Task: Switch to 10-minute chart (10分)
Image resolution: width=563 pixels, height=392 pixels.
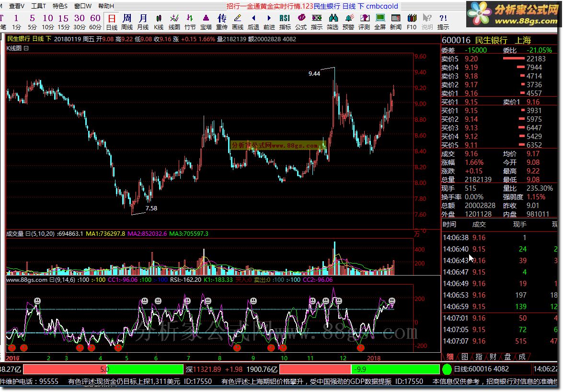Action: [48, 22]
